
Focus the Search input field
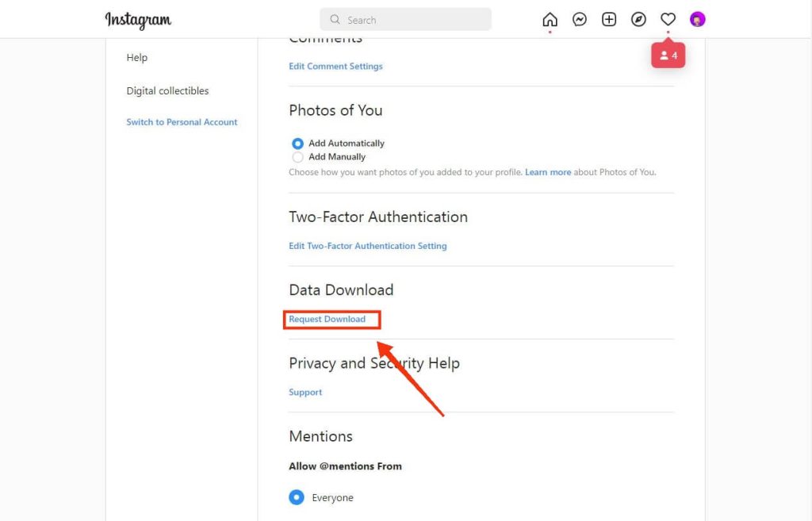coord(405,20)
